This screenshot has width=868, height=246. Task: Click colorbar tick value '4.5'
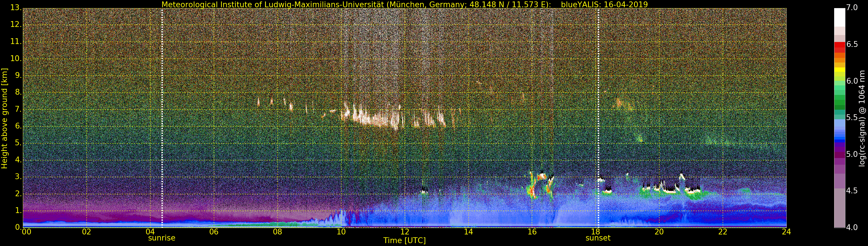pos(852,191)
